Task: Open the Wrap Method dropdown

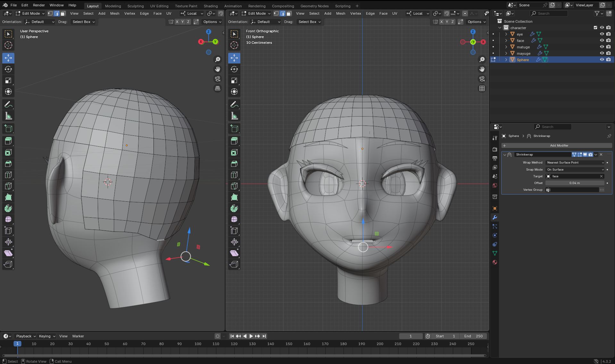Action: [x=575, y=163]
